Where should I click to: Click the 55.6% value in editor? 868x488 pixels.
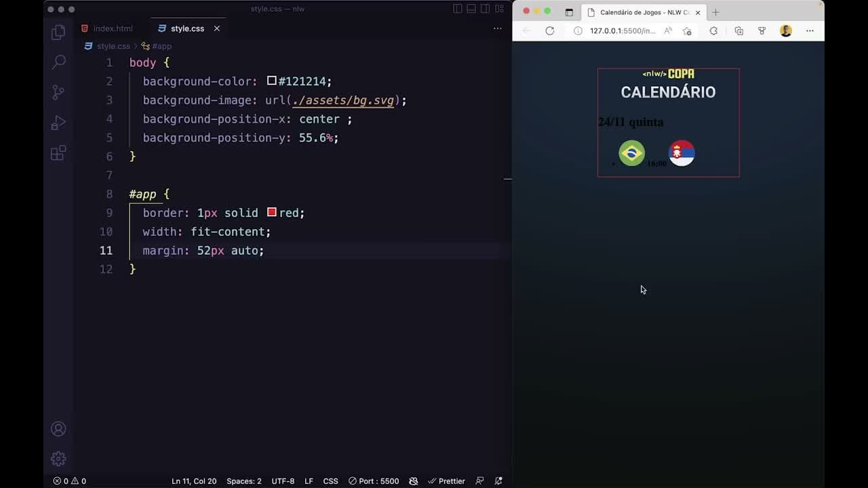tap(315, 138)
